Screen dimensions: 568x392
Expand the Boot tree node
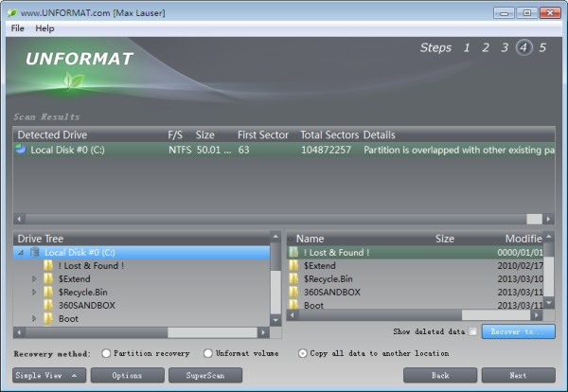[34, 319]
